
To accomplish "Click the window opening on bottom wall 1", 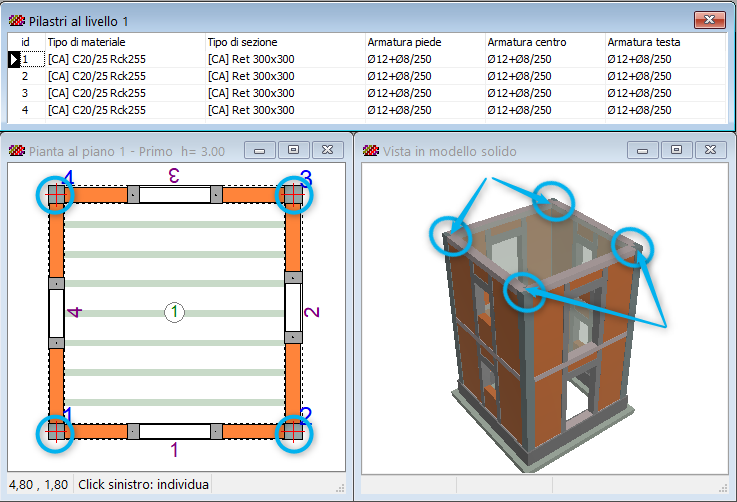I will [175, 432].
